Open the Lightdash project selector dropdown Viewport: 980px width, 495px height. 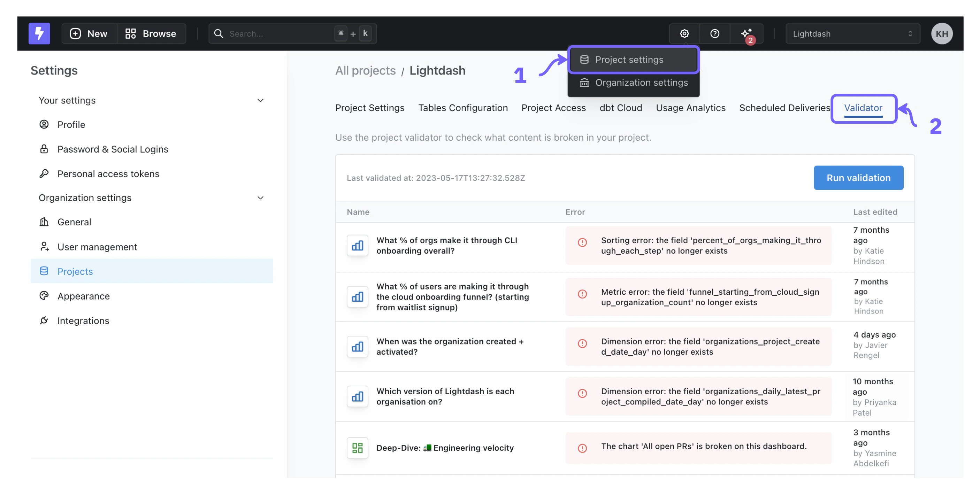point(853,33)
